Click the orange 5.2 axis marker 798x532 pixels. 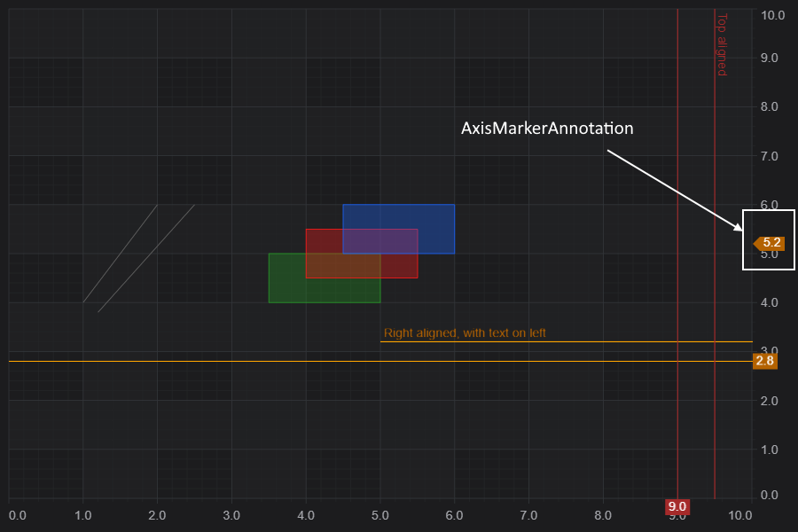point(769,243)
